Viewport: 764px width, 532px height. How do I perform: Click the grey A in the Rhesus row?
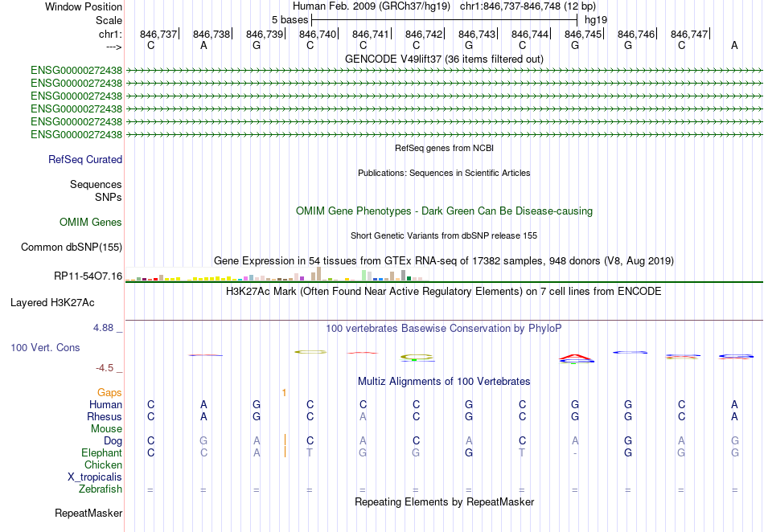click(363, 416)
